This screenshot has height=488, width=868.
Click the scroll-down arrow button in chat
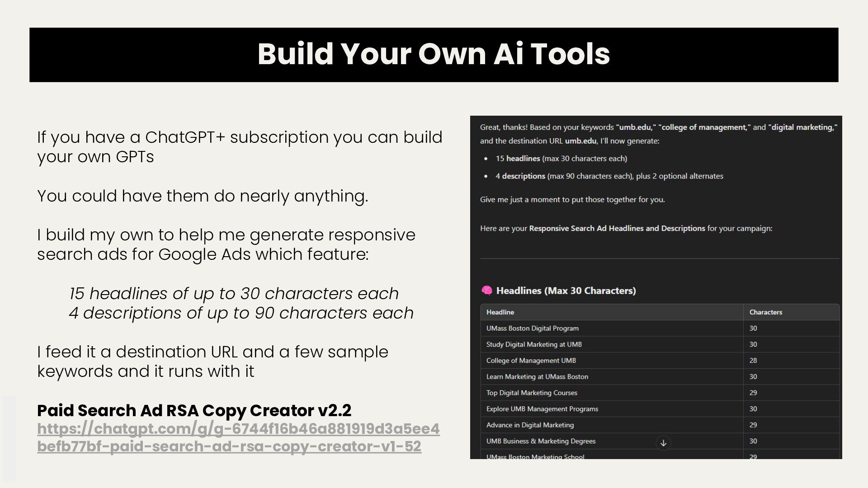663,443
